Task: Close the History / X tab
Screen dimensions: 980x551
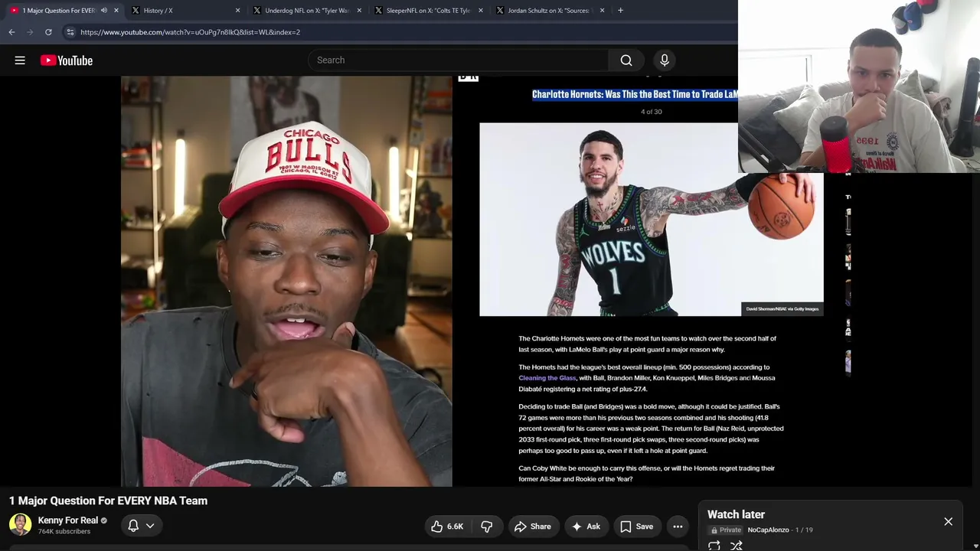Action: (x=237, y=11)
